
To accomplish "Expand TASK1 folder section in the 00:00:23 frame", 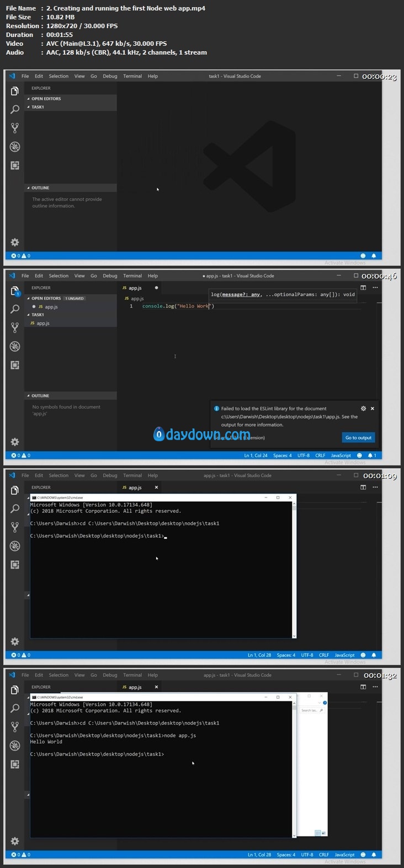I will pos(71,107).
